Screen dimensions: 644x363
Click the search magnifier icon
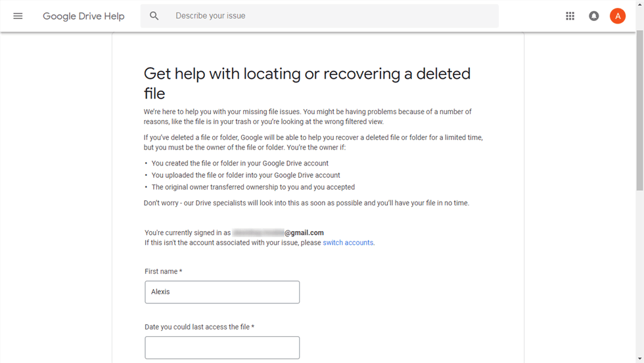[x=154, y=16]
